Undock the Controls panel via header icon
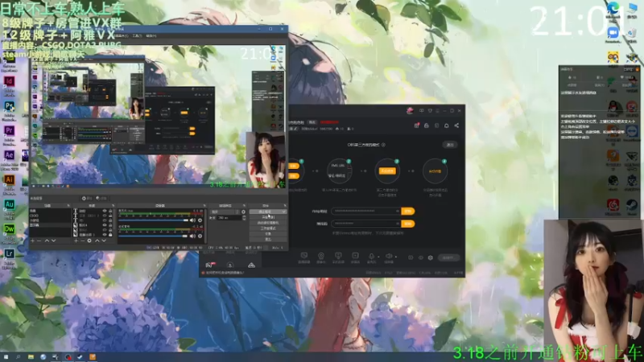The width and height of the screenshot is (644, 362). 285,206
